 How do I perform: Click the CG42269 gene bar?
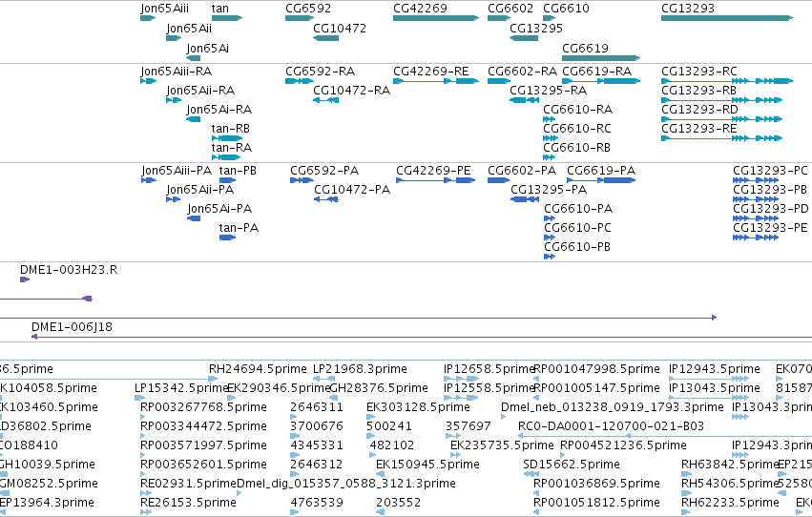pos(436,18)
